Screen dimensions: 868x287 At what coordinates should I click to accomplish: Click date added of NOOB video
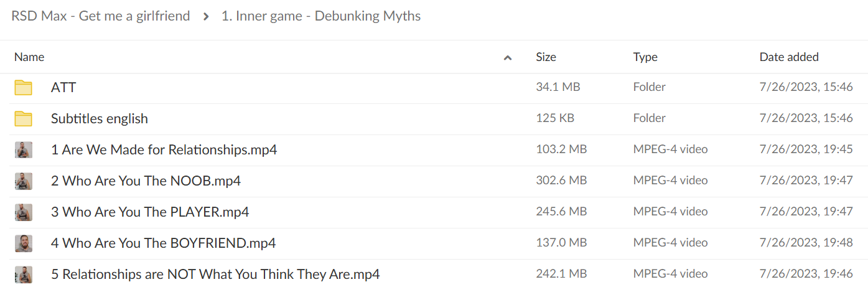(x=806, y=181)
